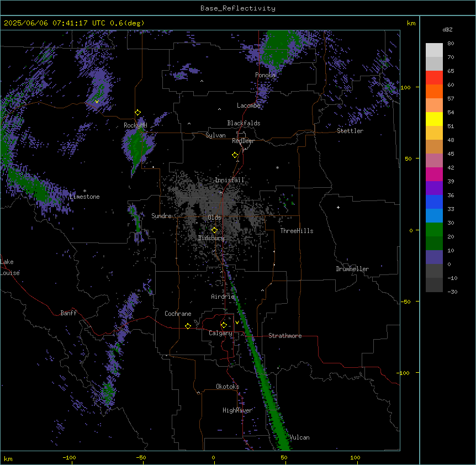Select the yellow diamond marker between Olds and Didsbury

tap(214, 230)
